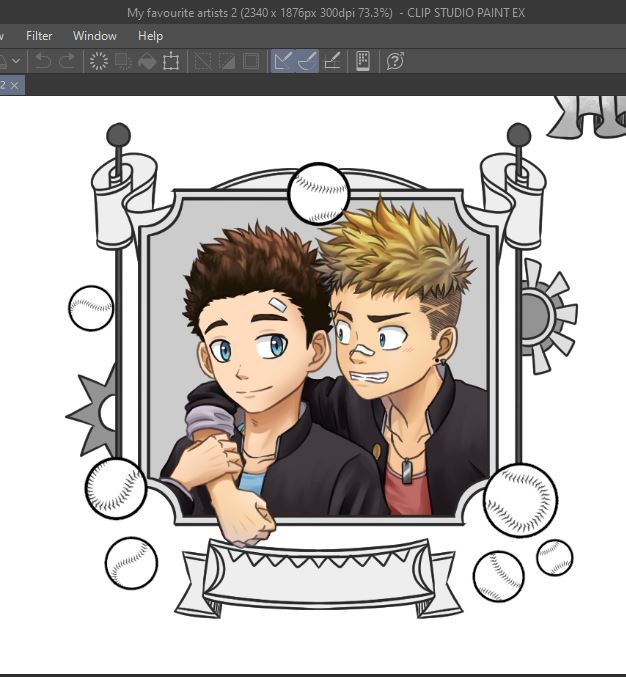Toggle Snap to Grid
The image size is (626, 677).
[332, 61]
